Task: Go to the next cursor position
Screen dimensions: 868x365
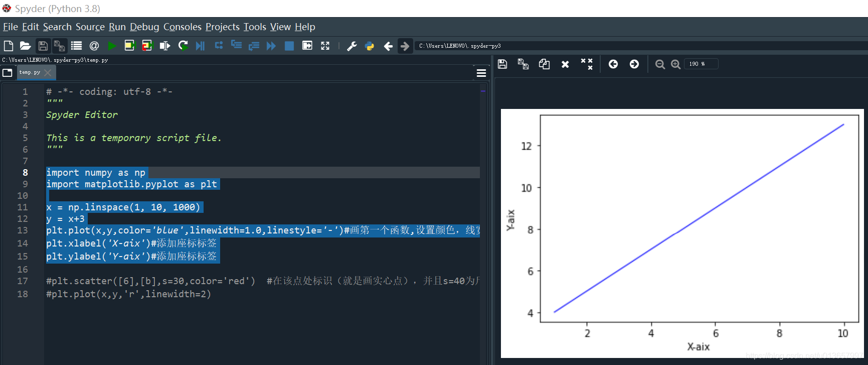Action: (x=405, y=46)
